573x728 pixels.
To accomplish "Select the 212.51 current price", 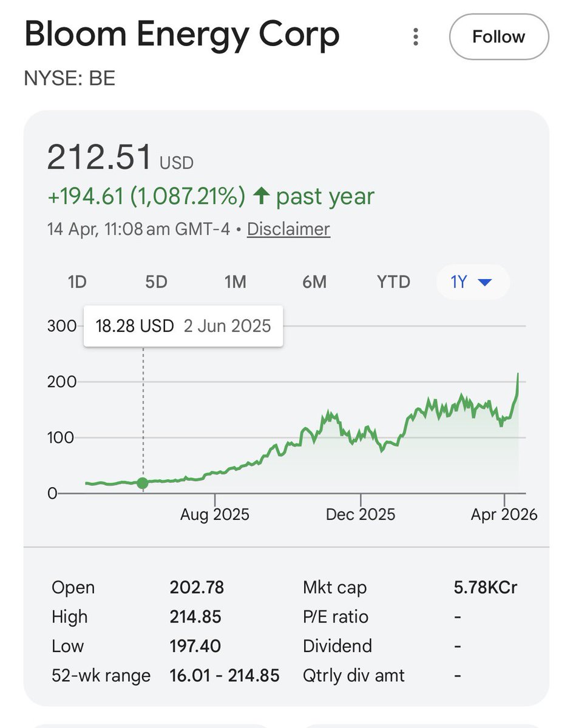I will point(99,157).
